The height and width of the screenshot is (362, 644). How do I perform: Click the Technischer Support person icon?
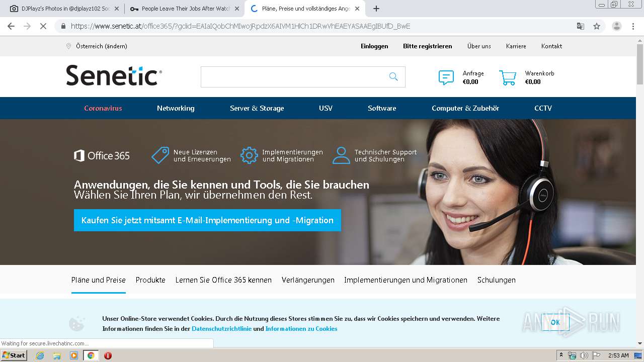pyautogui.click(x=341, y=155)
